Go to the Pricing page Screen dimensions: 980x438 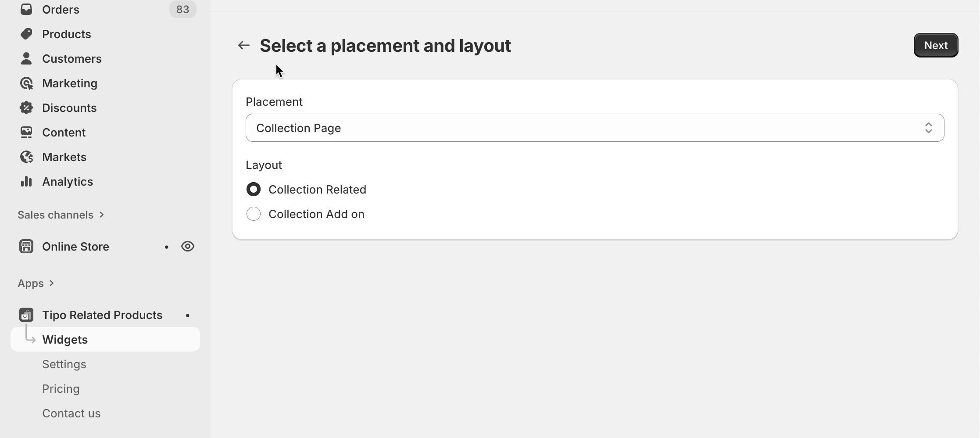coord(61,389)
